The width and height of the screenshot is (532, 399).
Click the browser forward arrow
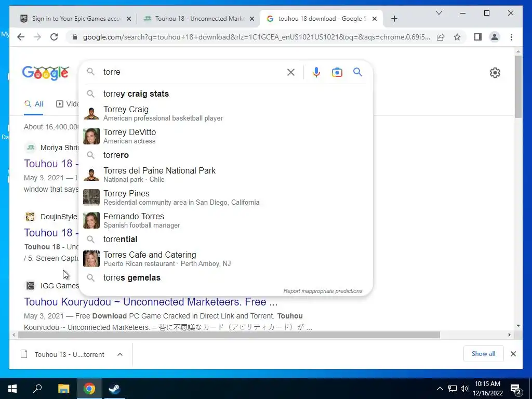(x=37, y=37)
